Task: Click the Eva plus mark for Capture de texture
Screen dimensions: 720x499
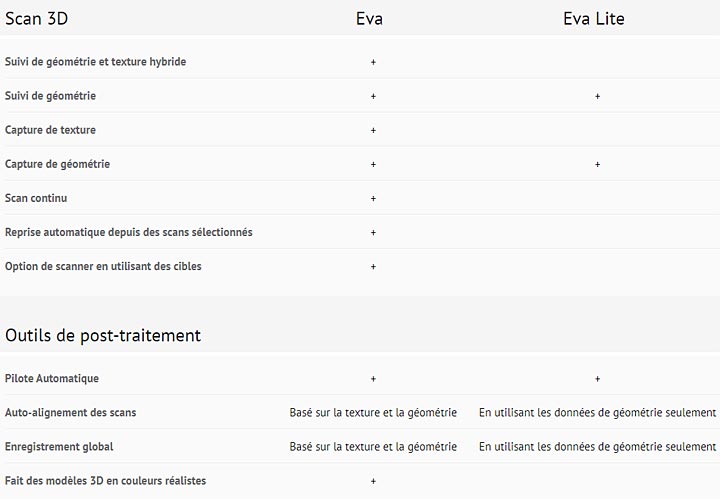Action: [373, 130]
